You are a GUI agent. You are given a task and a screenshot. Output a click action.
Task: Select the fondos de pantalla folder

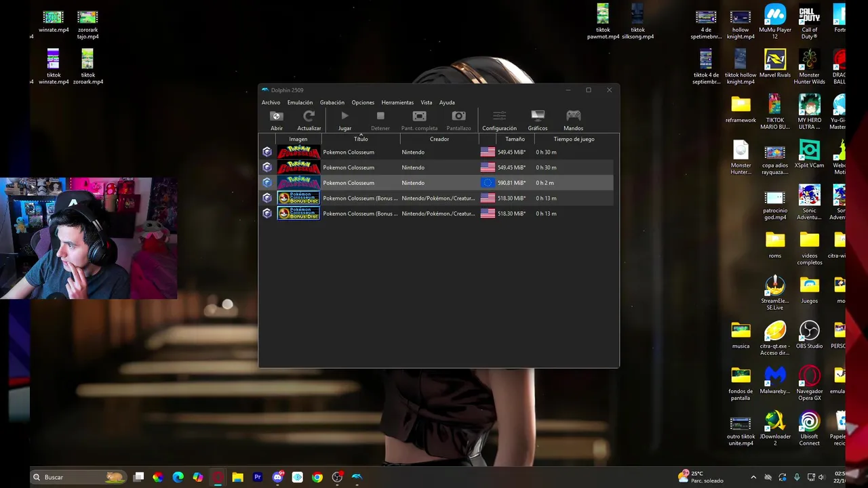[741, 384]
